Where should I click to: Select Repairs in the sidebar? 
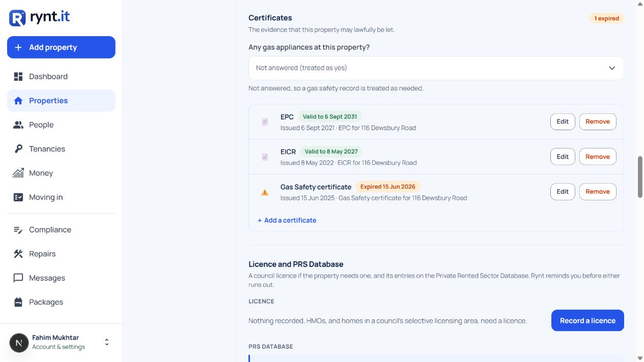point(61,254)
